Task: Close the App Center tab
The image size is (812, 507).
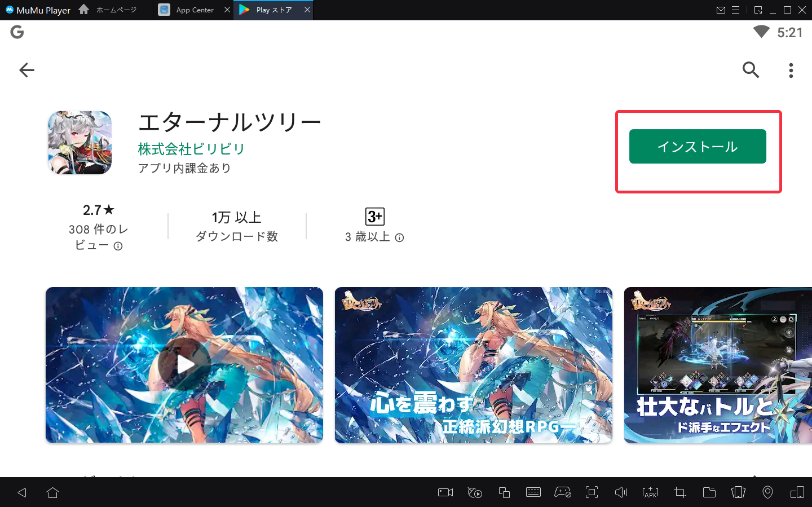Action: [x=227, y=10]
